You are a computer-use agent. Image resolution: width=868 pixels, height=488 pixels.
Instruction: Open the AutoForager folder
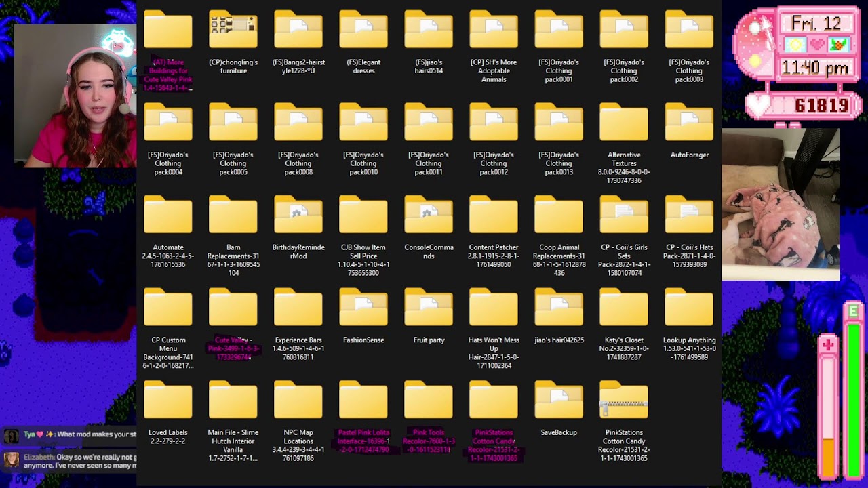pyautogui.click(x=689, y=123)
